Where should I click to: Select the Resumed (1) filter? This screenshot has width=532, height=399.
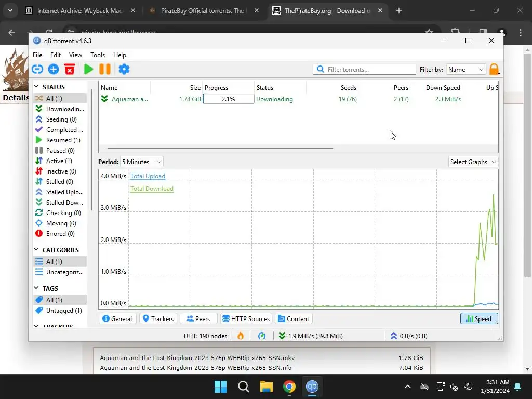60,140
